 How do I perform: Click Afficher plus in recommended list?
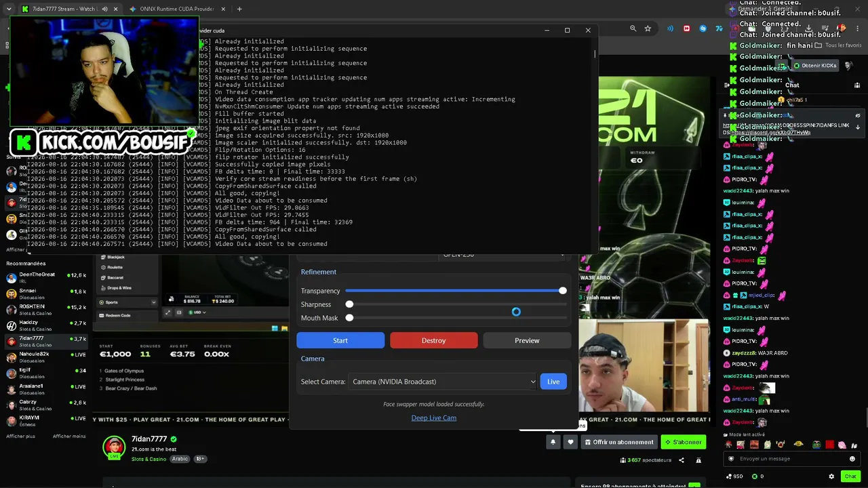pyautogui.click(x=20, y=436)
